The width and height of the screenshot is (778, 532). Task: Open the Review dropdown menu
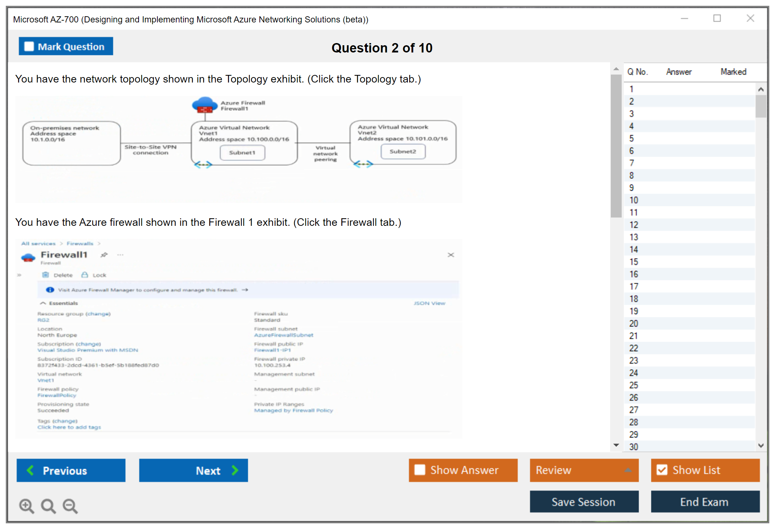tap(584, 470)
